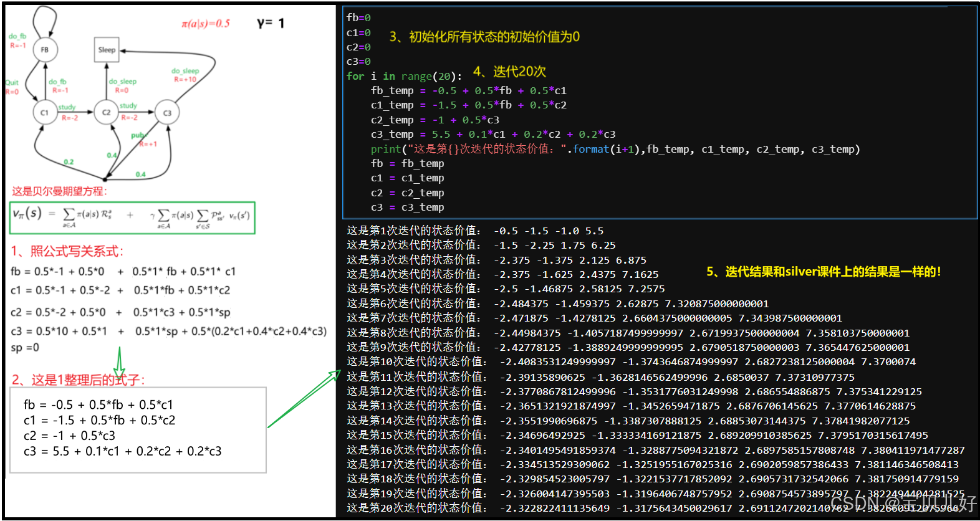Viewport: 980px width, 521px height.
Task: Click the FB state node in the diagram
Action: click(x=45, y=50)
